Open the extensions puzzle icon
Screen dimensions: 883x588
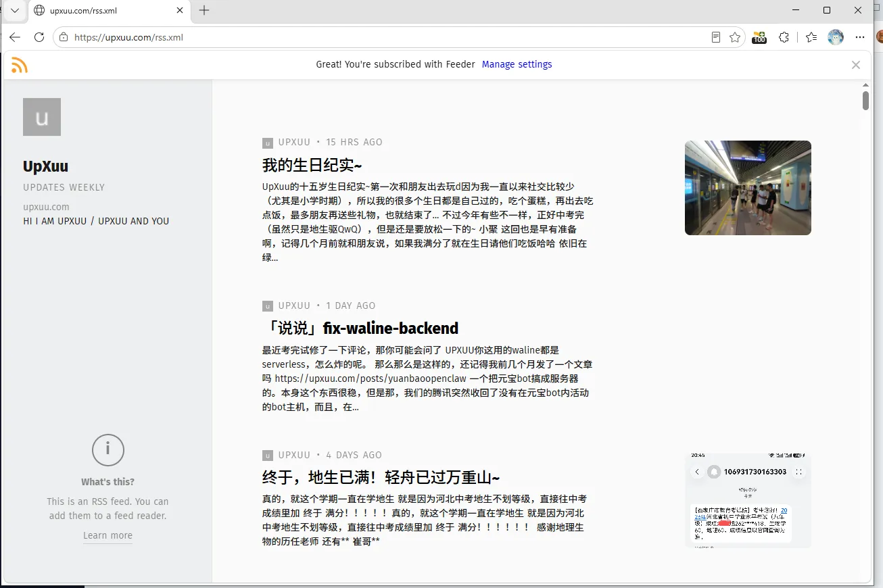784,37
